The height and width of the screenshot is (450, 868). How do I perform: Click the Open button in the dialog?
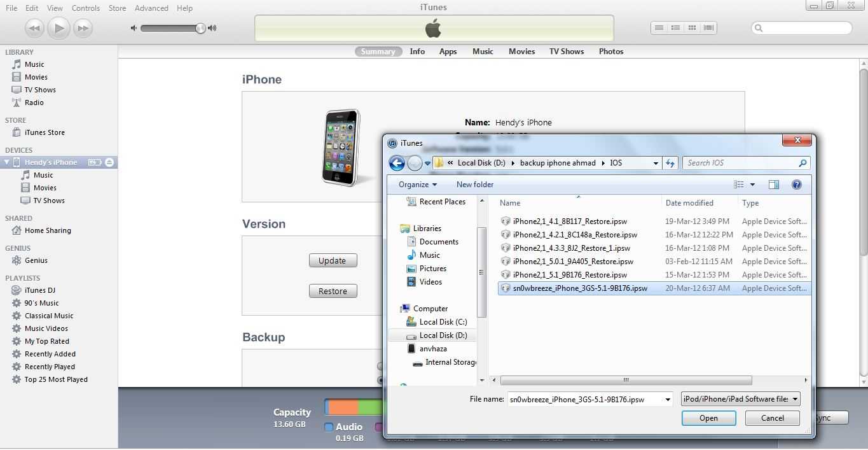click(x=708, y=418)
